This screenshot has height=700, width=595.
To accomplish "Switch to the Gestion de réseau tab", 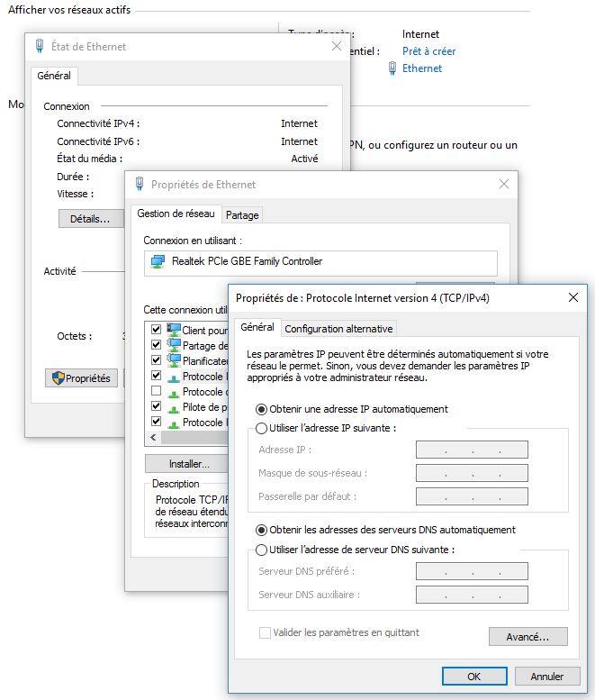I will point(176,214).
